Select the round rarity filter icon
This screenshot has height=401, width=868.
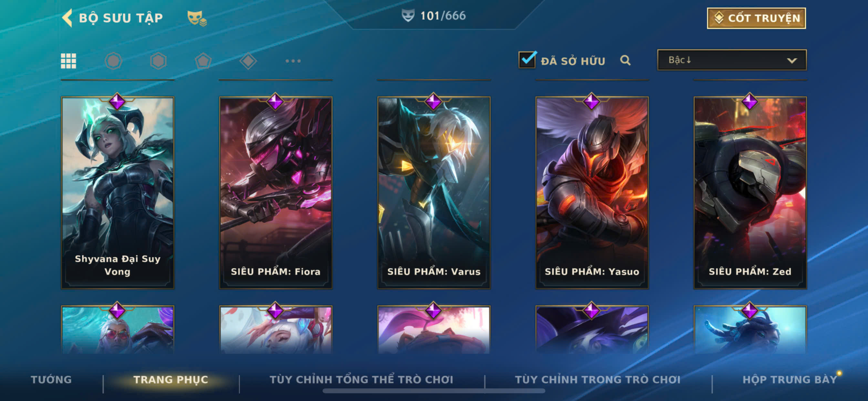pyautogui.click(x=113, y=61)
